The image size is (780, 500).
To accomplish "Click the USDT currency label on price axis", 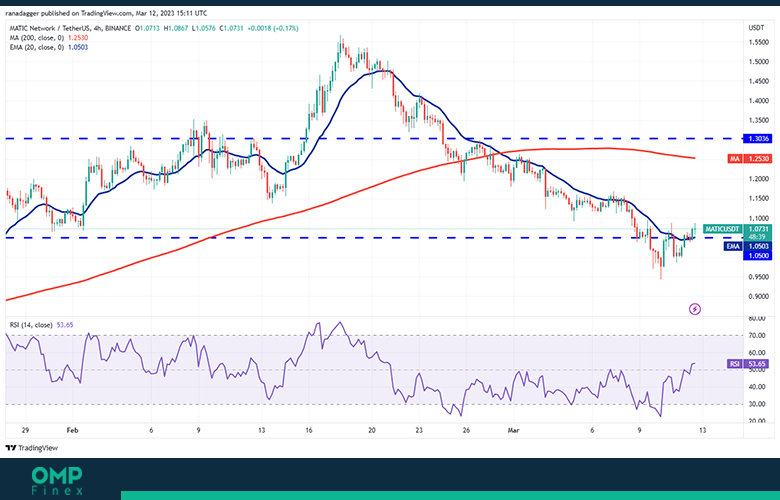I will pos(756,28).
